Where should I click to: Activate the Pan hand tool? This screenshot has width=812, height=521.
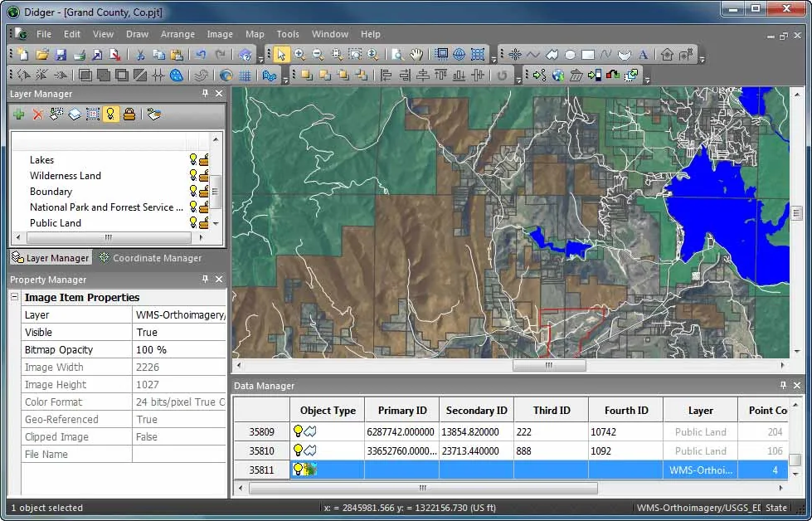point(416,55)
